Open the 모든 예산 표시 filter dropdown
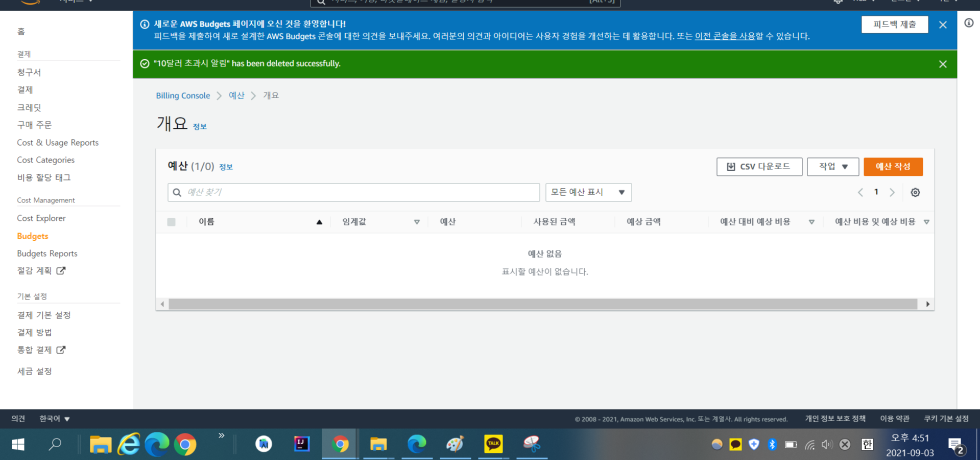This screenshot has width=980, height=460. click(588, 192)
